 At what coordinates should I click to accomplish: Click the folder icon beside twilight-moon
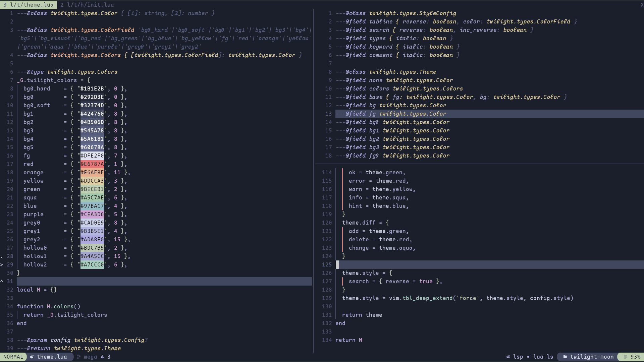point(565,357)
